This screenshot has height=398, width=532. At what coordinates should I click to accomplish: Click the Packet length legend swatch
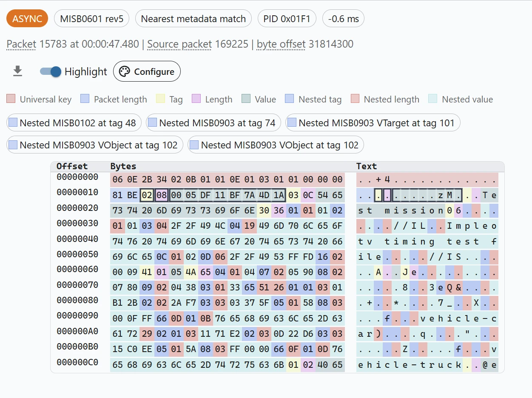pyautogui.click(x=85, y=99)
